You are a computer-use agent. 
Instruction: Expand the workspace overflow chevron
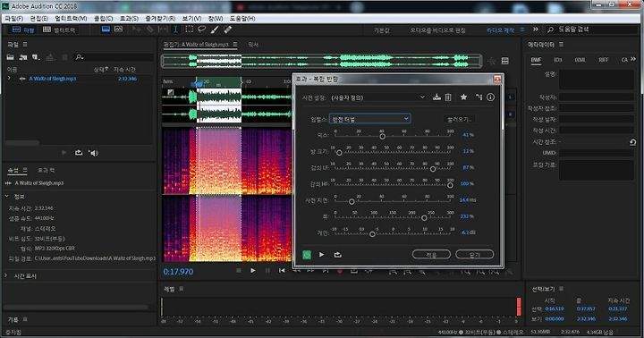[536, 30]
